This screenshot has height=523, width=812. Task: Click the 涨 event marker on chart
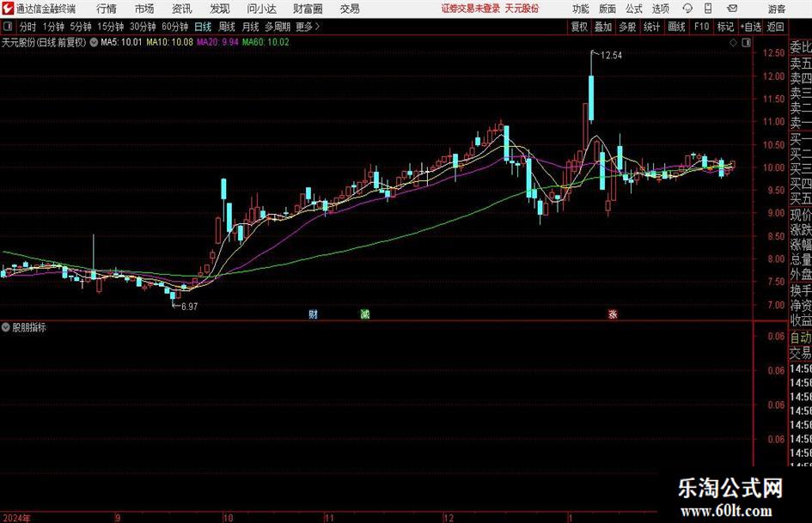(x=614, y=313)
